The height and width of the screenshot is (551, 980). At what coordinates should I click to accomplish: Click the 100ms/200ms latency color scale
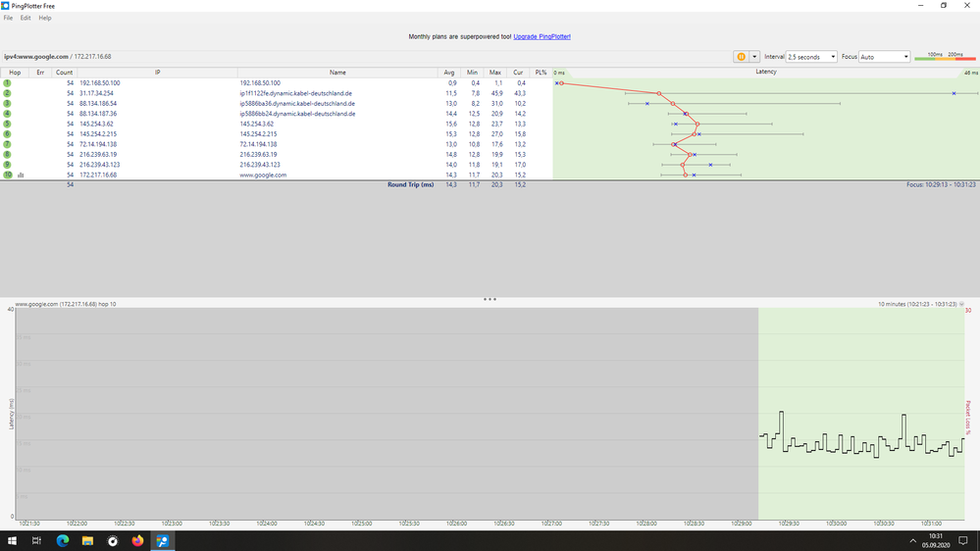pos(945,56)
